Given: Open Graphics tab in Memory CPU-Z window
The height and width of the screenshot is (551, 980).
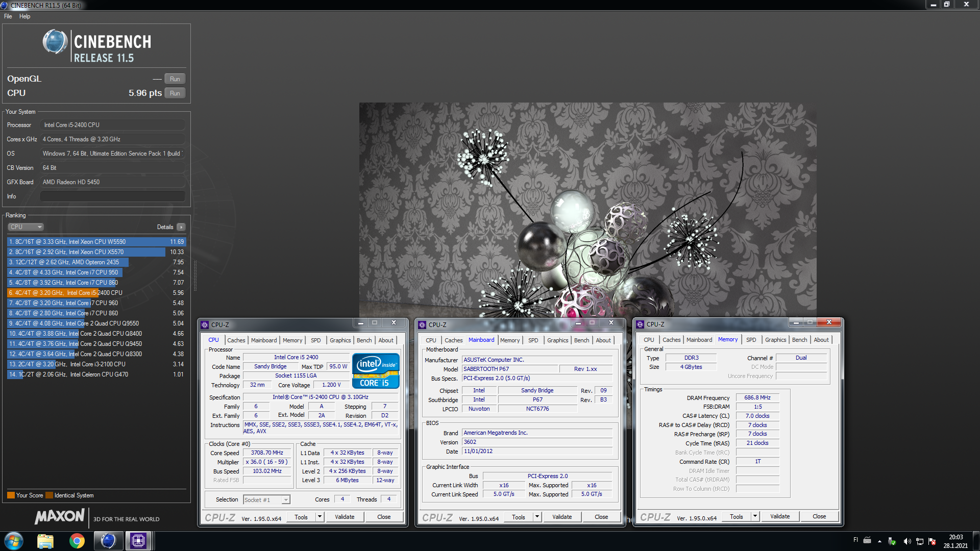Looking at the screenshot, I should [x=775, y=340].
